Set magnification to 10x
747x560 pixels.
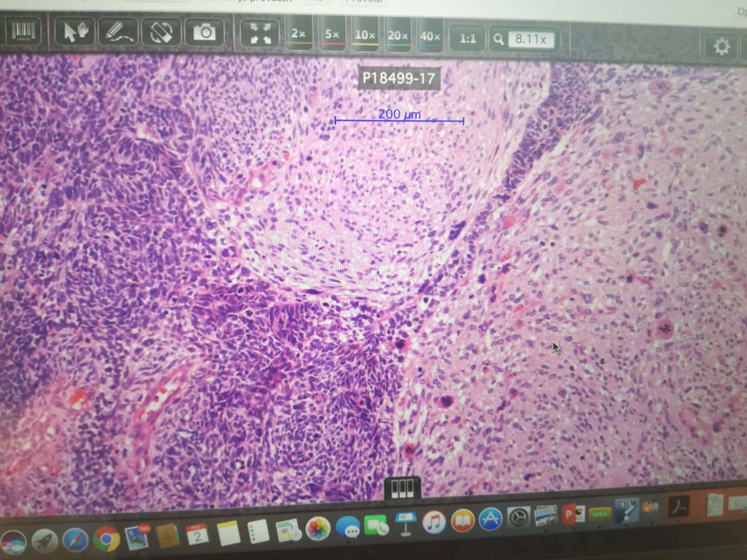click(365, 36)
